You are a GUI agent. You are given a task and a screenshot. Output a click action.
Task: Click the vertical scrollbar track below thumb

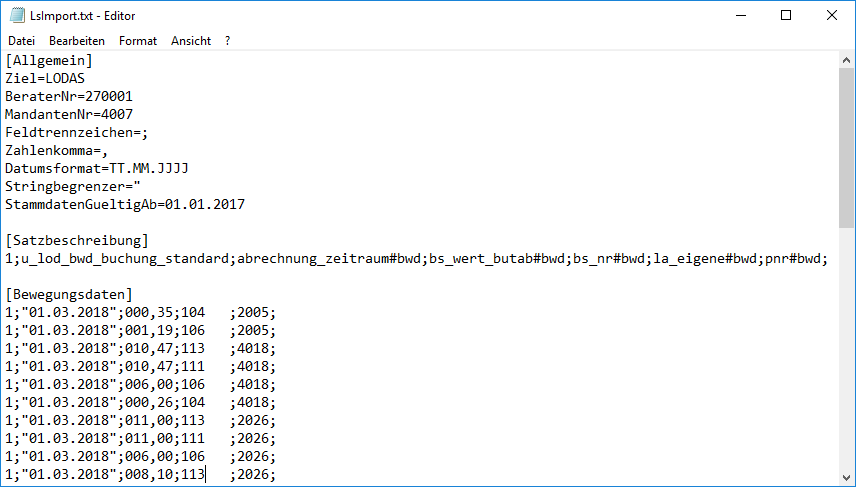[846, 350]
